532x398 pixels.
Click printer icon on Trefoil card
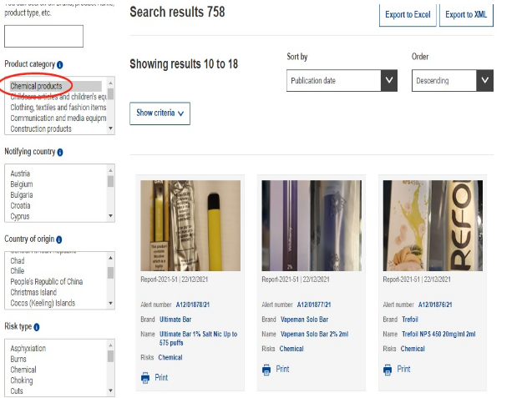tap(388, 369)
